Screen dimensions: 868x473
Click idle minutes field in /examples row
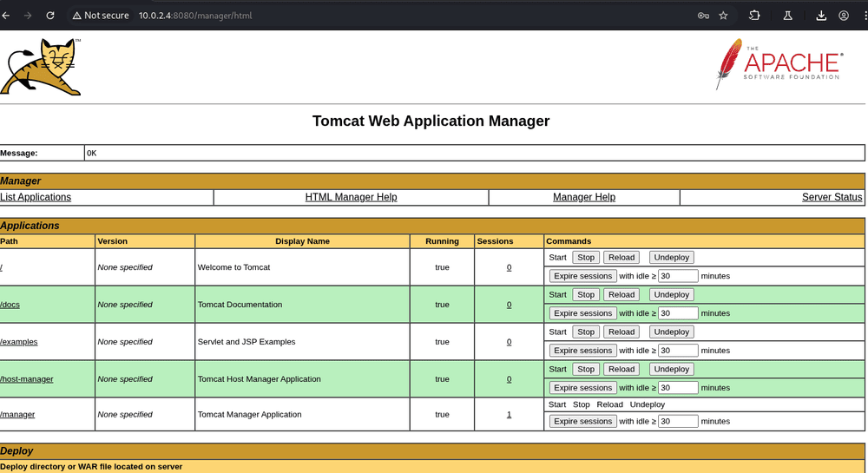(x=678, y=350)
